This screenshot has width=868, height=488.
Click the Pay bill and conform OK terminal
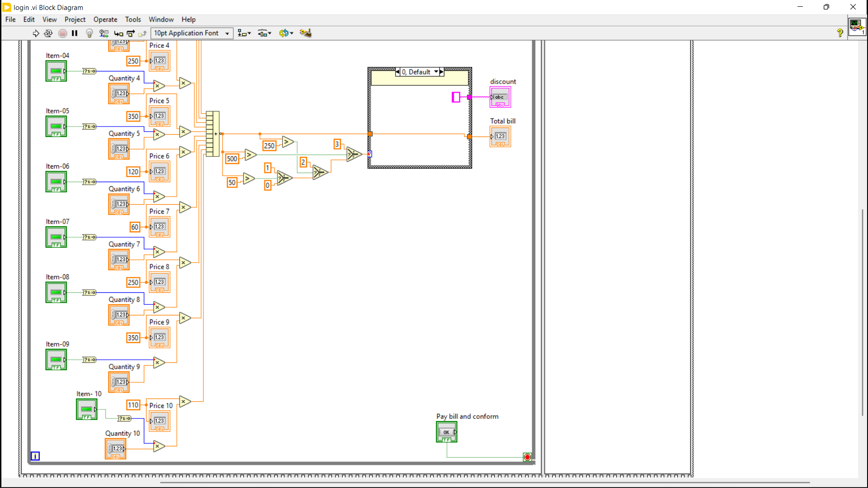(446, 432)
